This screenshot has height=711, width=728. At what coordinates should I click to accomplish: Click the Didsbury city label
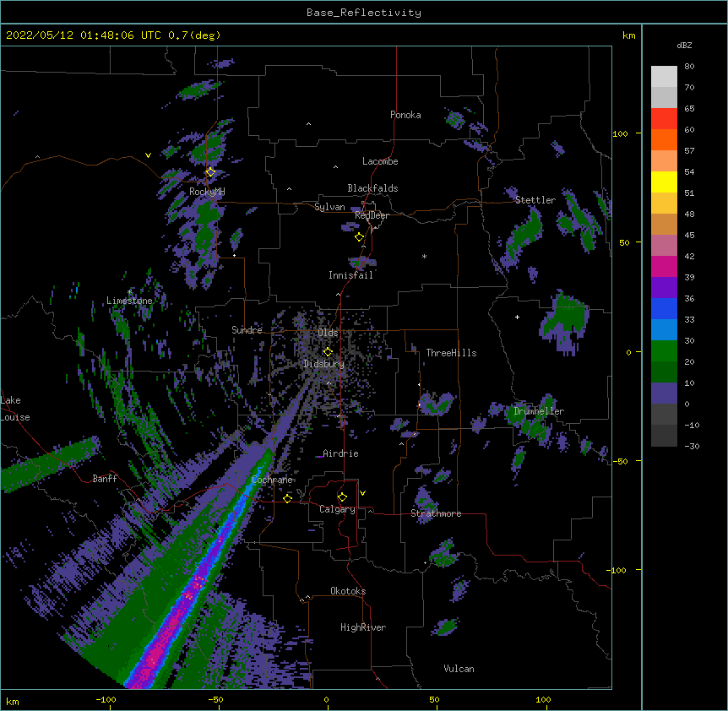coord(324,364)
